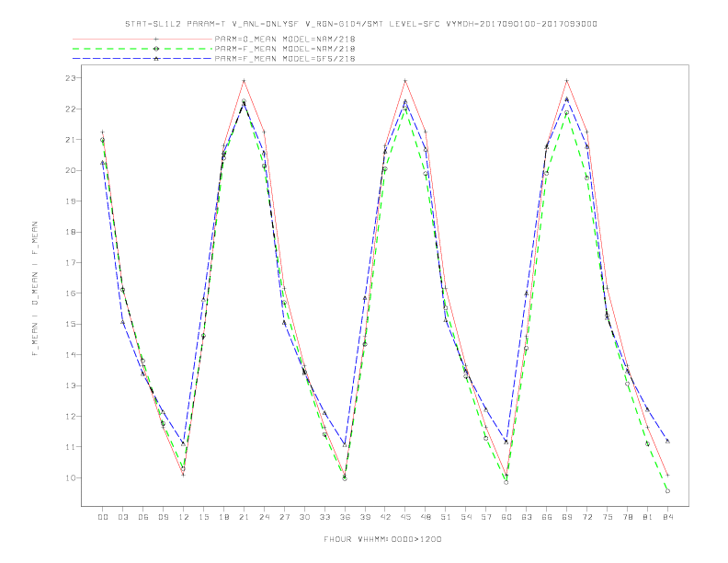This screenshot has height=563, width=728.
Task: Click the red solid line legend sample
Action: [142, 39]
